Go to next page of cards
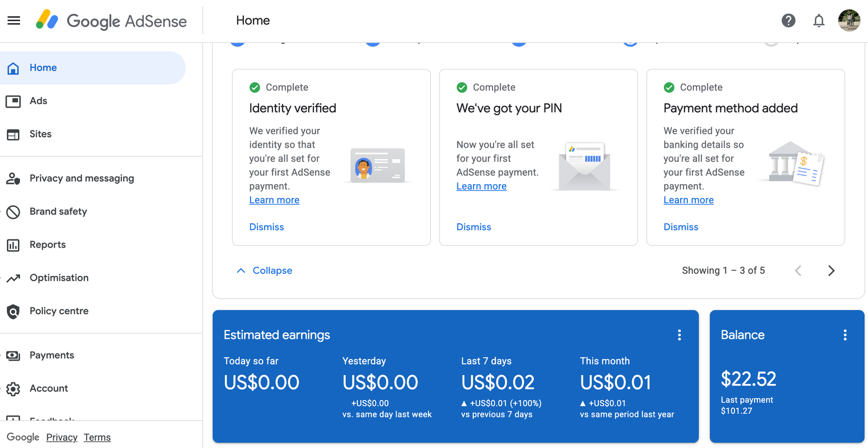The width and height of the screenshot is (868, 448). tap(831, 270)
